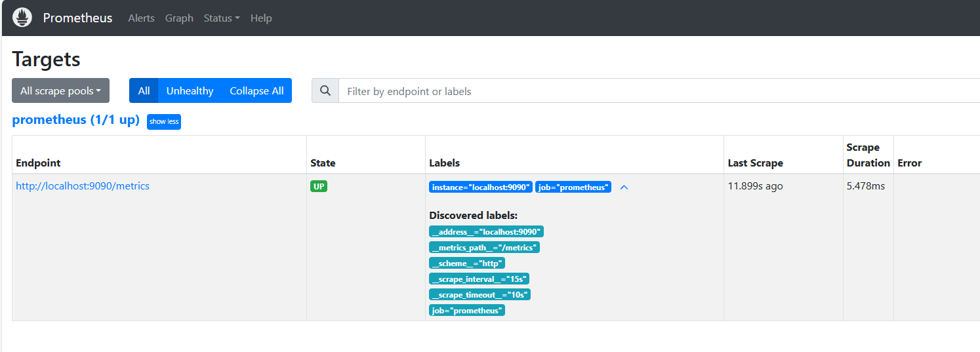Click the green UP state badge
Screen dimensions: 980x352
pyautogui.click(x=319, y=186)
